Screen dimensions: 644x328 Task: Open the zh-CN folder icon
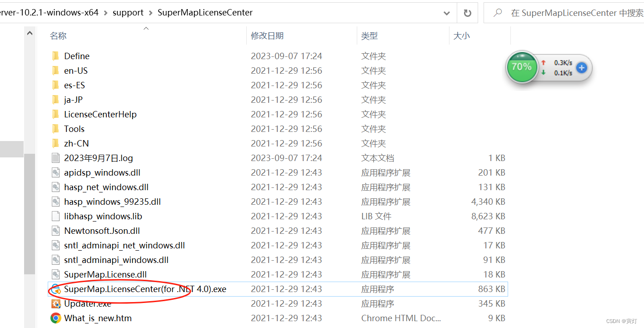[x=56, y=143]
